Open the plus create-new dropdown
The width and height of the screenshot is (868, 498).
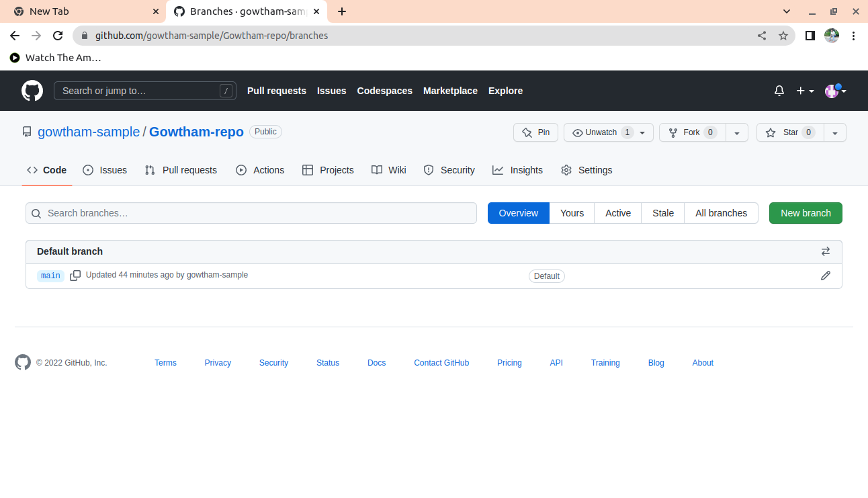pyautogui.click(x=805, y=91)
